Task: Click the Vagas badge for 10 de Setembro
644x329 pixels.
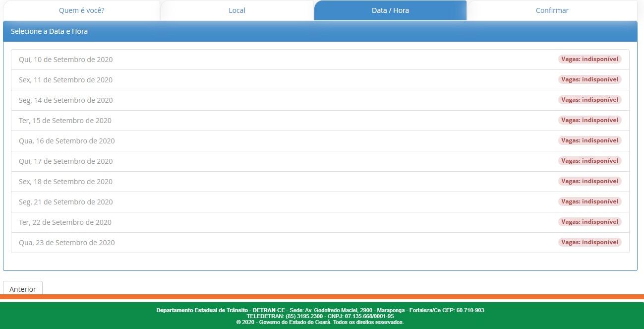Action: [x=589, y=59]
